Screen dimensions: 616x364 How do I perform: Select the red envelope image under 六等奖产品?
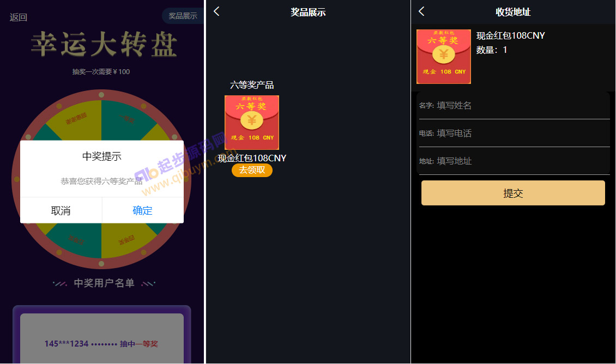click(x=252, y=123)
